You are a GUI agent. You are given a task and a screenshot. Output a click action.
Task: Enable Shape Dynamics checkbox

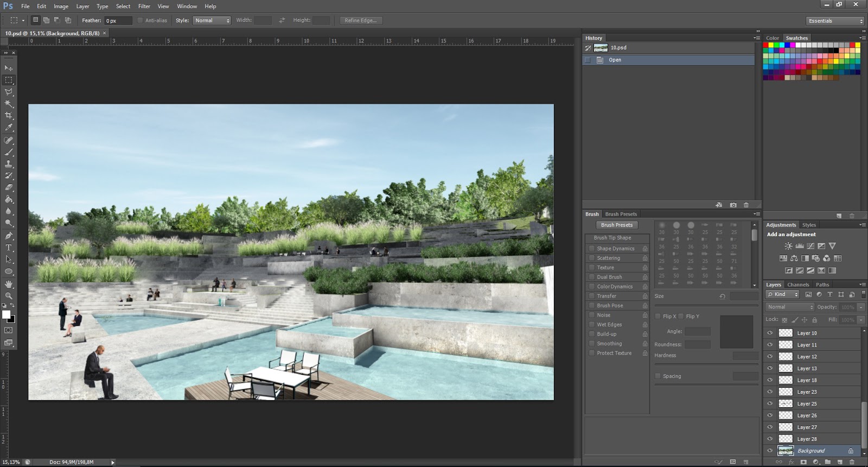tap(592, 249)
